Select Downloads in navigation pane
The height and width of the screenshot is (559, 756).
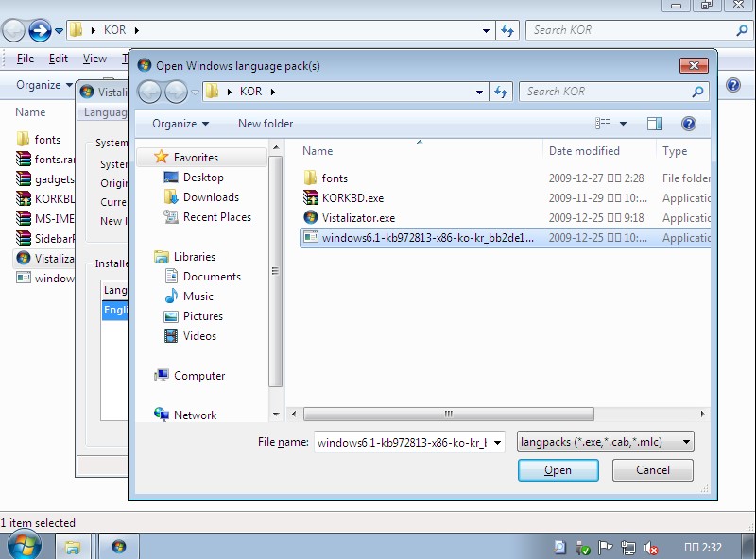pos(201,197)
